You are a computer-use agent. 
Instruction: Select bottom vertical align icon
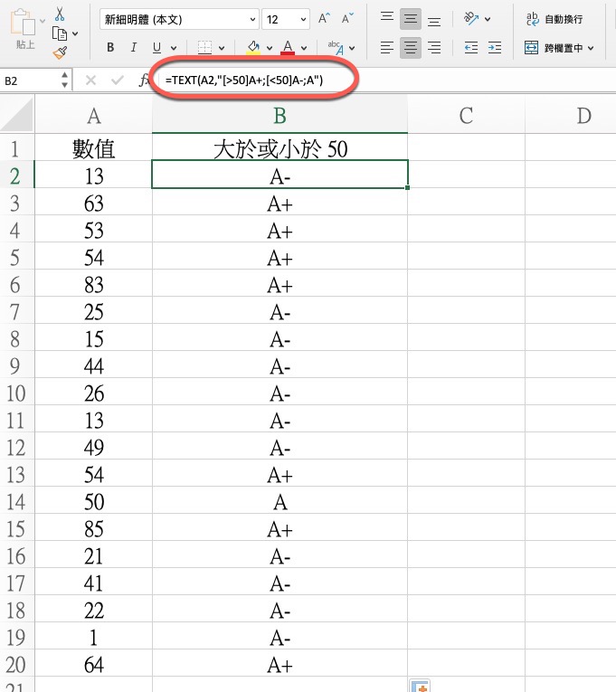434,20
